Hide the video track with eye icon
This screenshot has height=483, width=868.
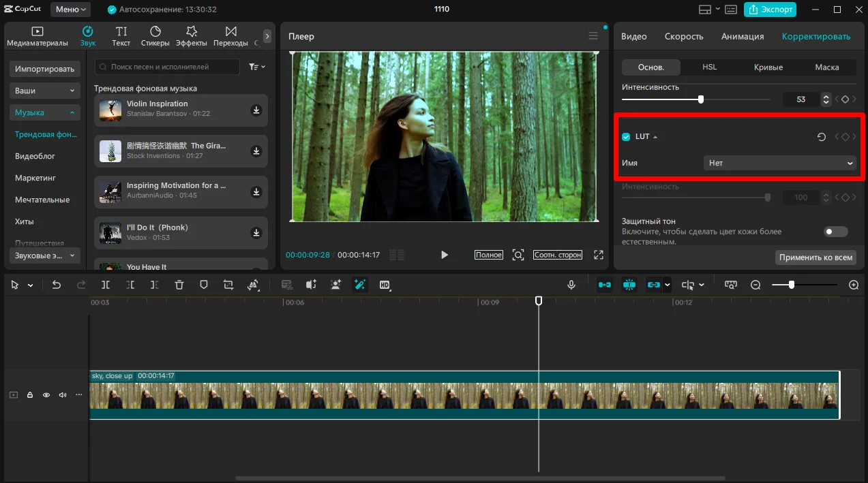[46, 395]
